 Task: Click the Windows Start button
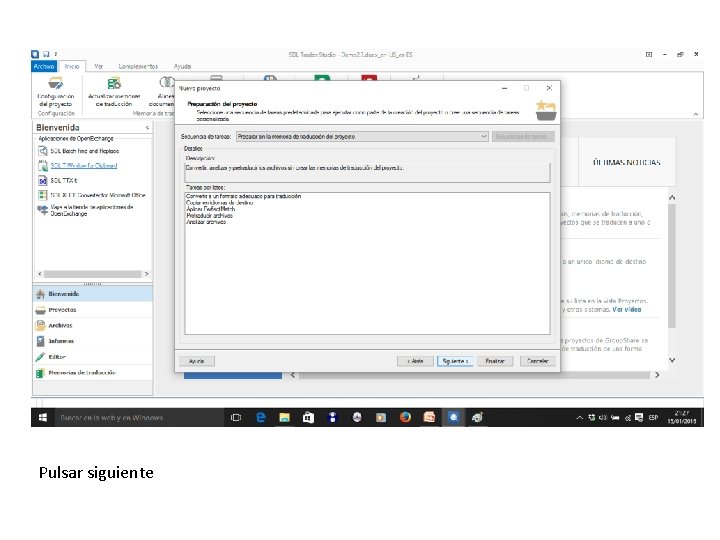tap(43, 417)
